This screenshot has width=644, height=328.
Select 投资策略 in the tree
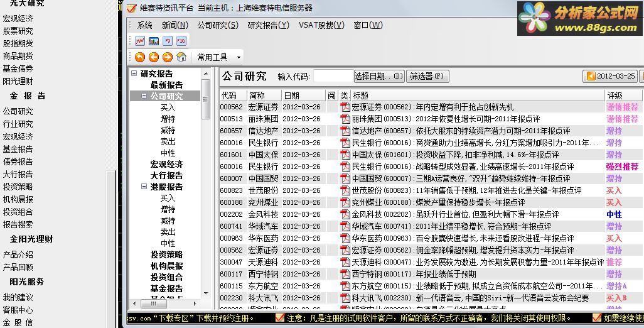166,254
